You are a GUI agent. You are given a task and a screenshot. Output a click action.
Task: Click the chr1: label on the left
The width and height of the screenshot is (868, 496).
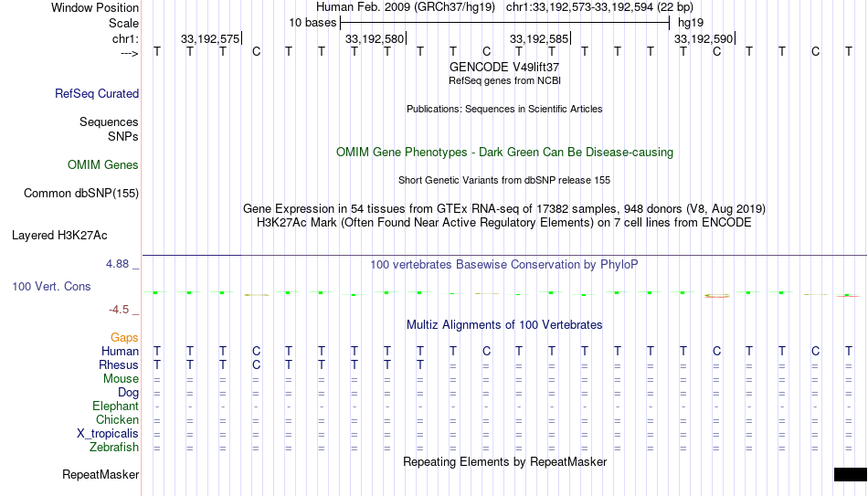point(126,38)
